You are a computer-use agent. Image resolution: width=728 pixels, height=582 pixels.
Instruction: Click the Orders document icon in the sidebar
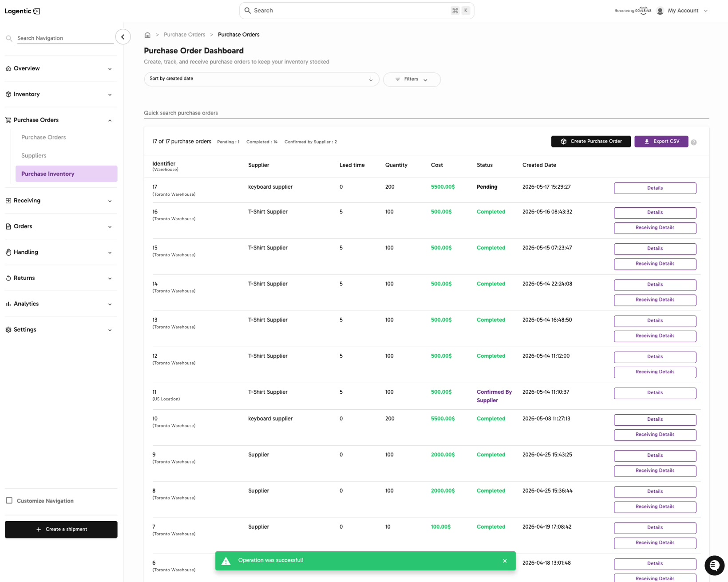click(x=8, y=226)
